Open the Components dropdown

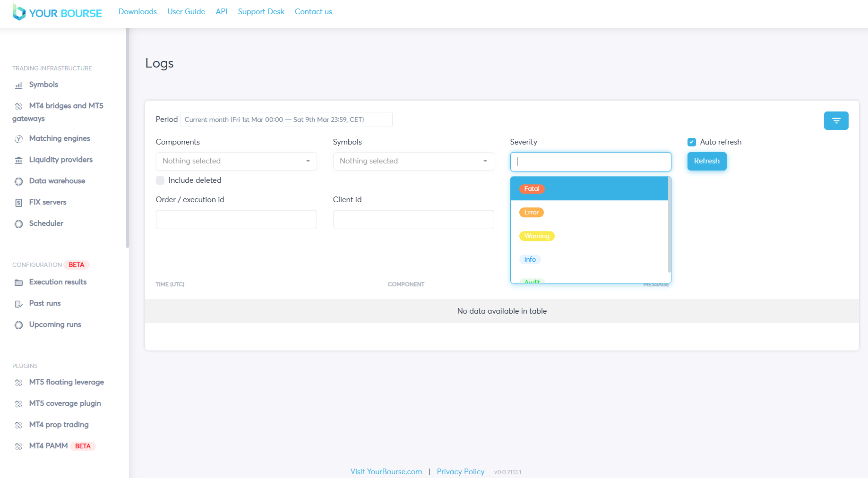(236, 161)
